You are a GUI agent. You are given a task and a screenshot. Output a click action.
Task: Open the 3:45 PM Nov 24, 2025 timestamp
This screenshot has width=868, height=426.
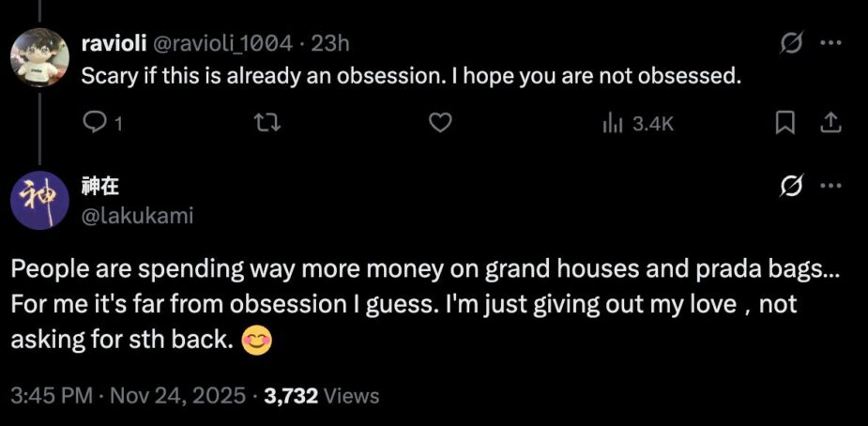pyautogui.click(x=128, y=396)
